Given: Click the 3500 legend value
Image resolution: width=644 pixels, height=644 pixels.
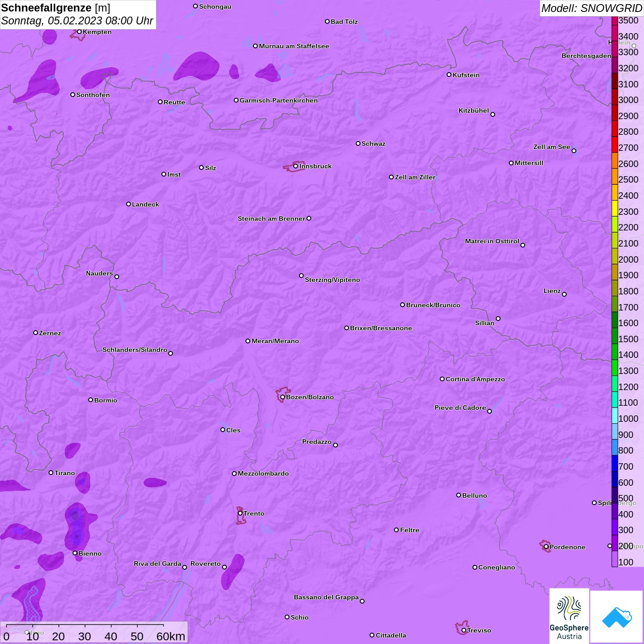Looking at the screenshot, I should pyautogui.click(x=628, y=20).
